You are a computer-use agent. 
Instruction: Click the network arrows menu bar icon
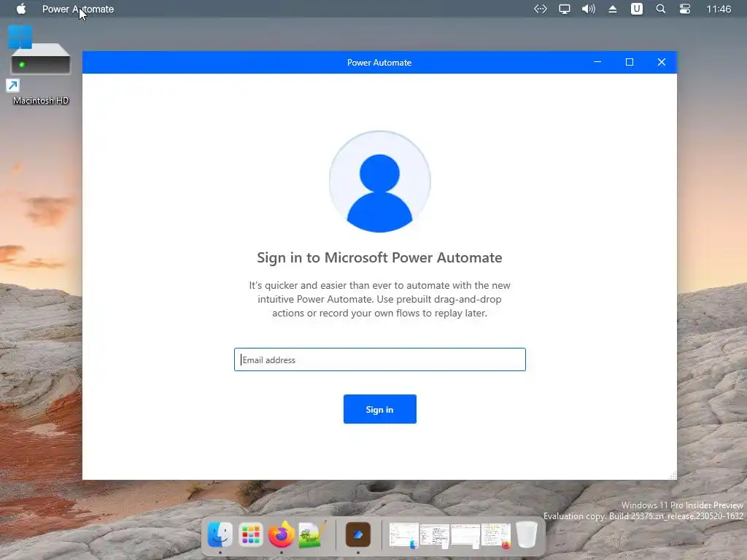pos(541,9)
